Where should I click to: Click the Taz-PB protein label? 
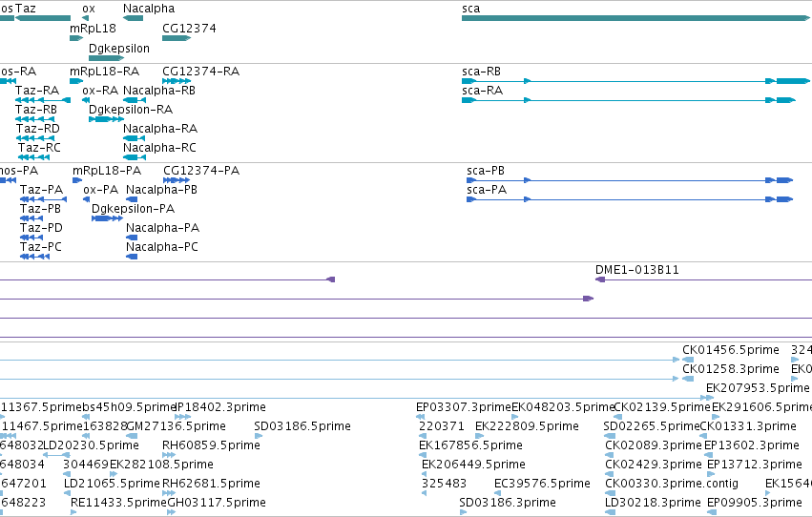(x=40, y=209)
